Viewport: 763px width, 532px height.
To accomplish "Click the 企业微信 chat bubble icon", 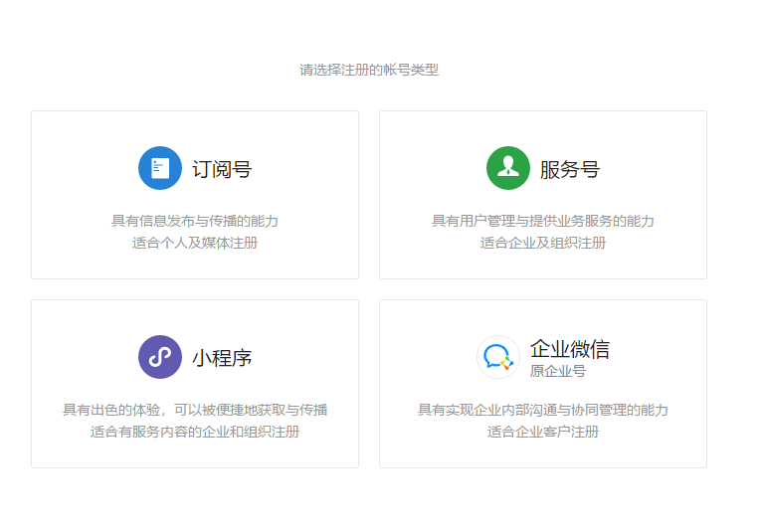I will (498, 357).
